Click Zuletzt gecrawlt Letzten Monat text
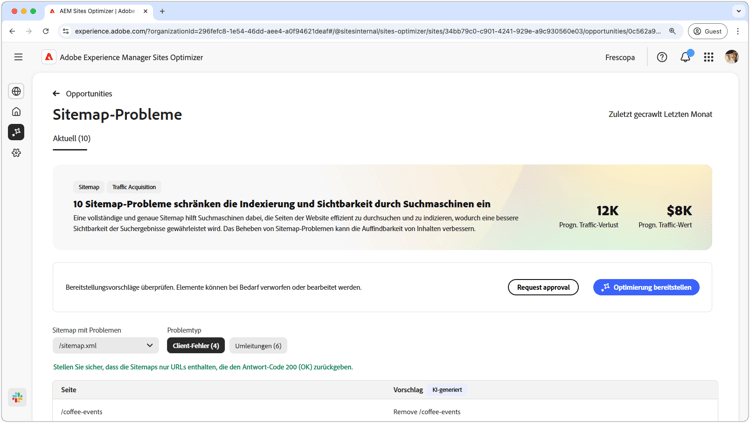The width and height of the screenshot is (750, 423). (x=660, y=114)
